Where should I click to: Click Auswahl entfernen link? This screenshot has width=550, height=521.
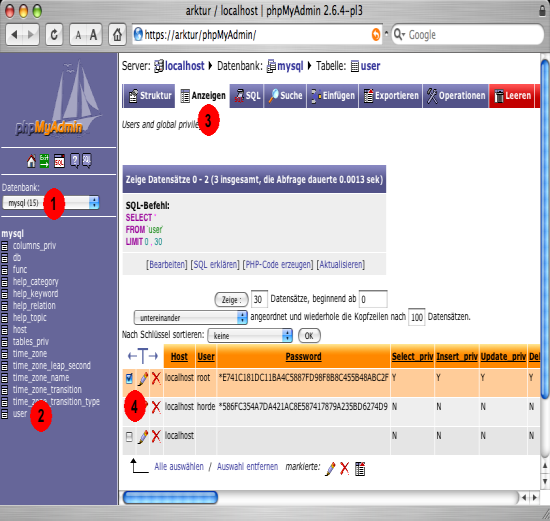247,467
